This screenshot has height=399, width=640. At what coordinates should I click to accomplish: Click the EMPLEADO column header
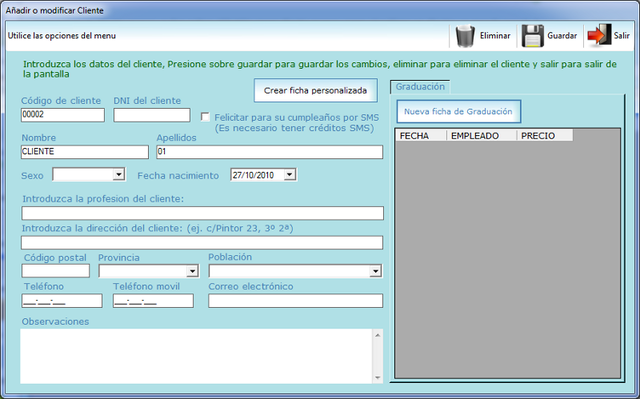point(482,136)
